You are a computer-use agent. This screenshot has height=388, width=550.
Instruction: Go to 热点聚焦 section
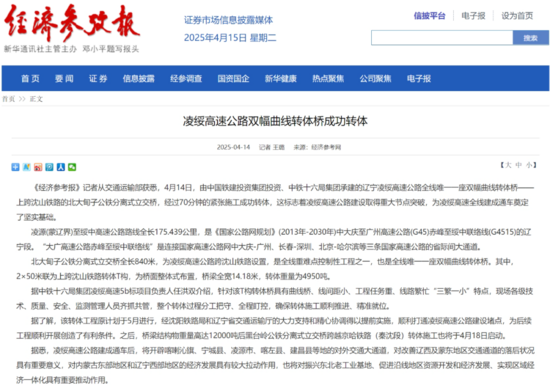coord(328,79)
